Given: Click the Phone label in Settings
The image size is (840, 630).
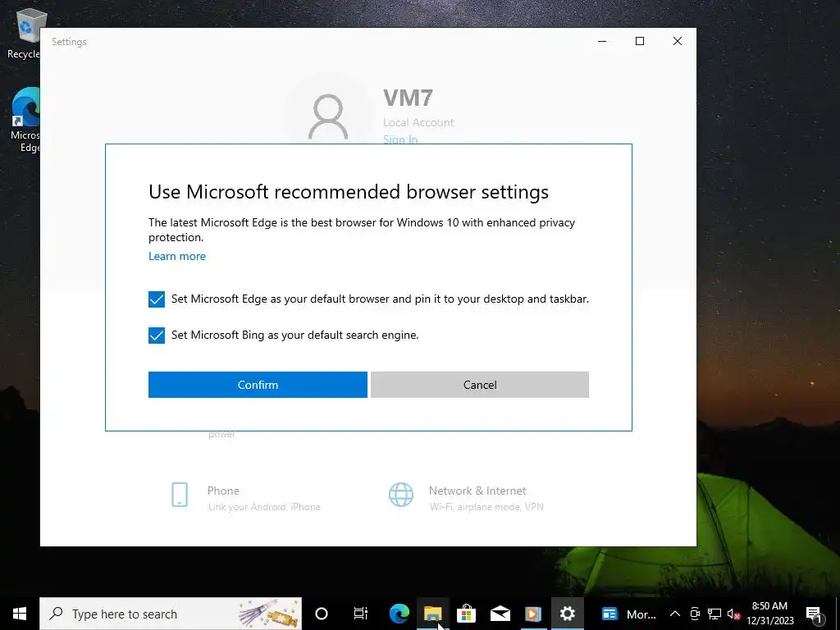Looking at the screenshot, I should pyautogui.click(x=223, y=491).
